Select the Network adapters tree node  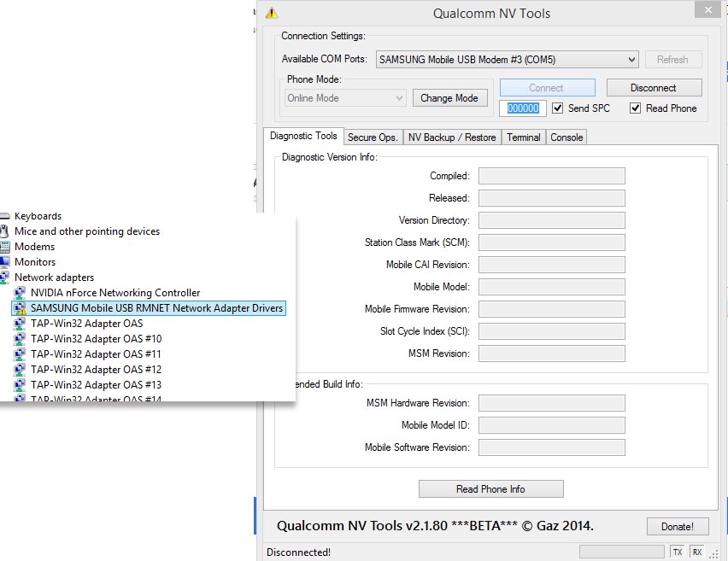click(54, 277)
